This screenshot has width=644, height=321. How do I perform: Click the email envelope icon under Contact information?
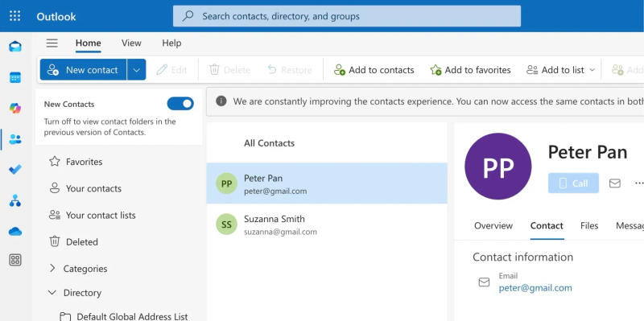(x=485, y=282)
